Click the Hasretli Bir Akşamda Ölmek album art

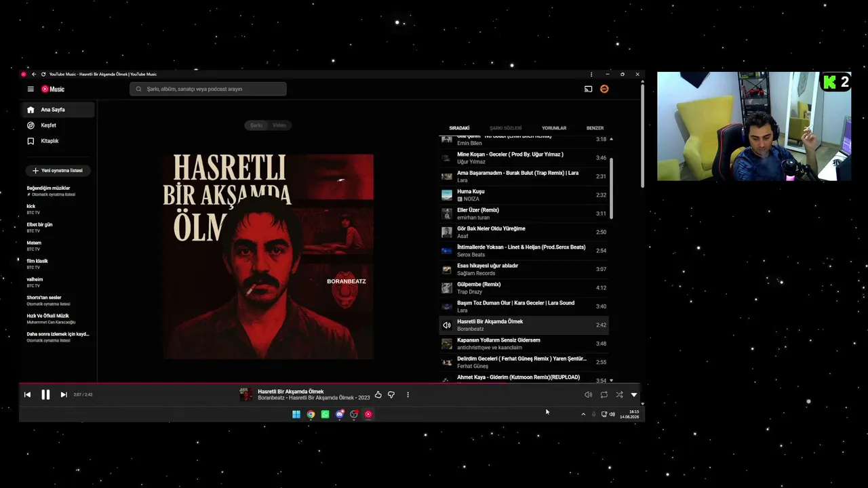pyautogui.click(x=268, y=256)
